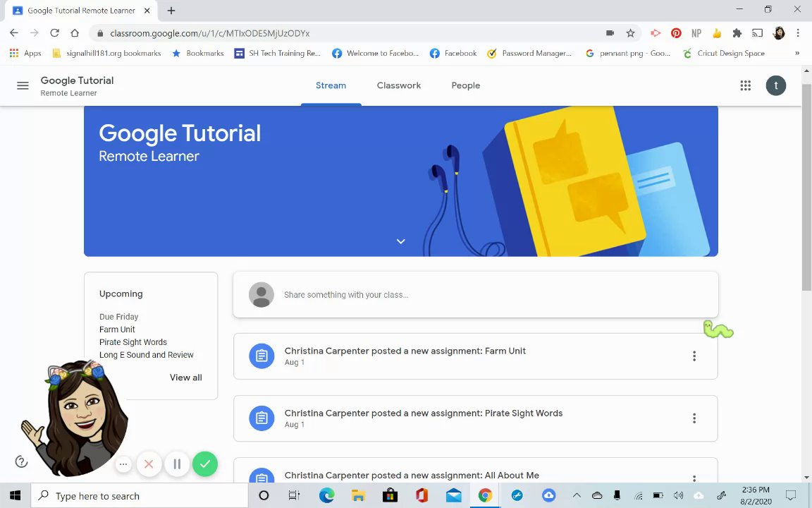Open the main hamburger menu
Viewport: 812px width, 508px height.
point(23,85)
